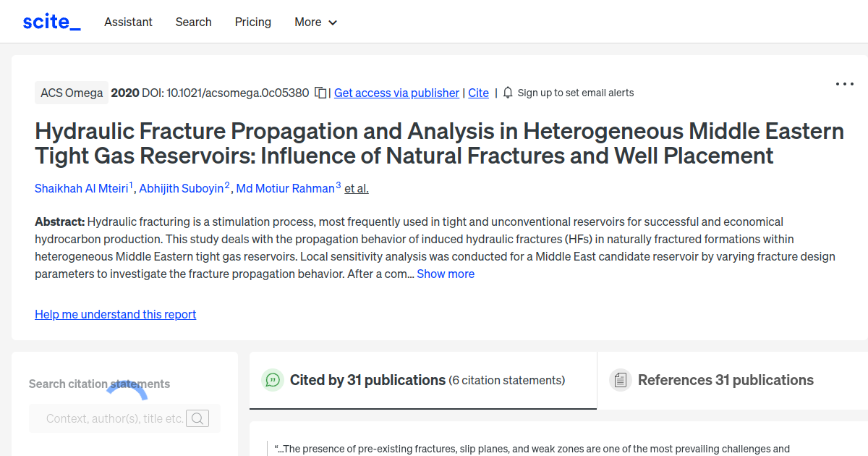Click the Cite link
Viewport: 868px width, 456px height.
tap(478, 93)
